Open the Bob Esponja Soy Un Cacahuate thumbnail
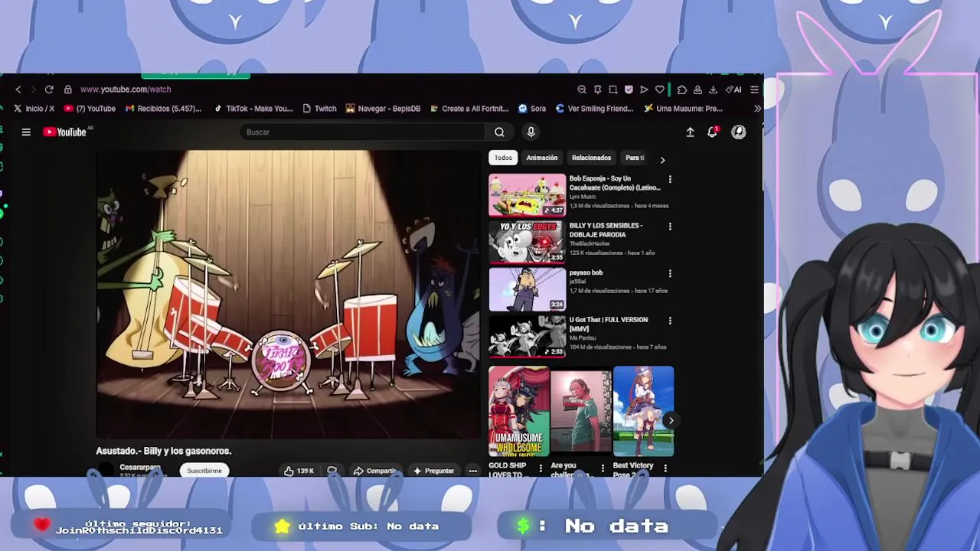The width and height of the screenshot is (980, 551). [528, 195]
